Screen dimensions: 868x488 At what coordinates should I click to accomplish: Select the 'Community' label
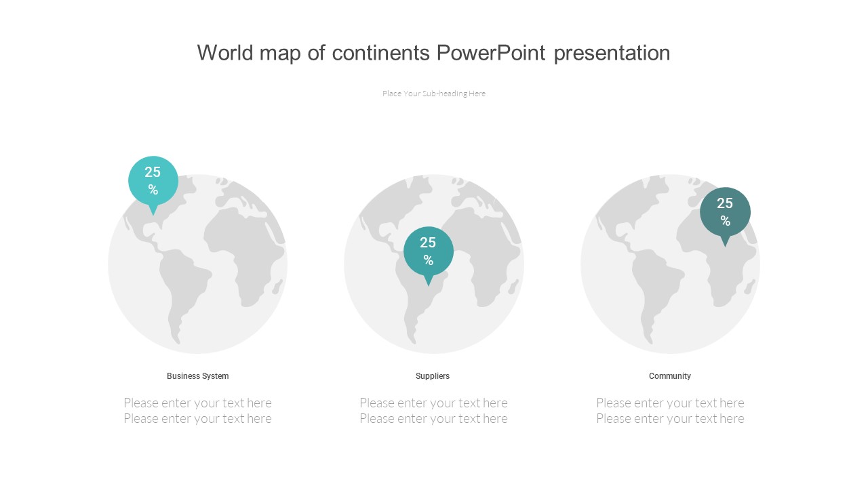669,376
